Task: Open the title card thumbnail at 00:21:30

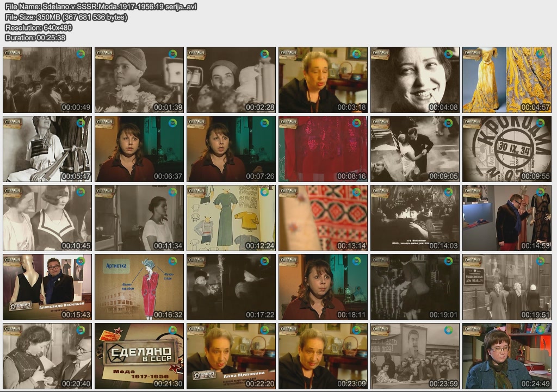Action: click(139, 356)
